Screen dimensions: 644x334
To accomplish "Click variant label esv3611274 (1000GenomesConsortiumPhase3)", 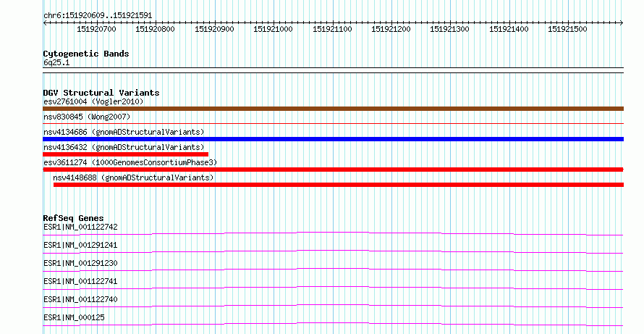I will (130, 162).
